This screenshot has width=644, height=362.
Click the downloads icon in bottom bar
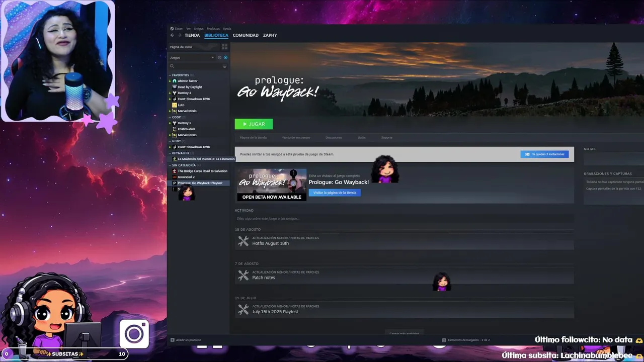(444, 340)
